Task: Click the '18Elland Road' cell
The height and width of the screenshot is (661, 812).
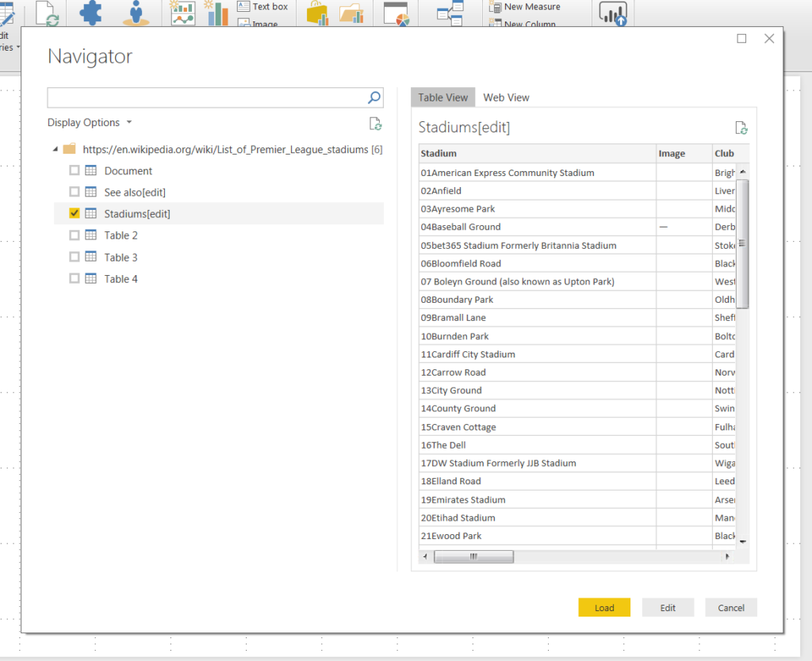Action: [x=538, y=481]
